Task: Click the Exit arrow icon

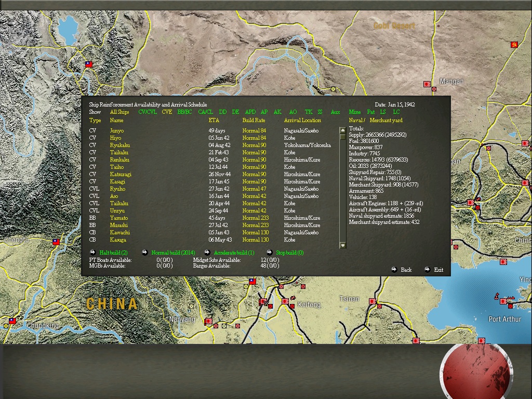Action: pyautogui.click(x=428, y=270)
